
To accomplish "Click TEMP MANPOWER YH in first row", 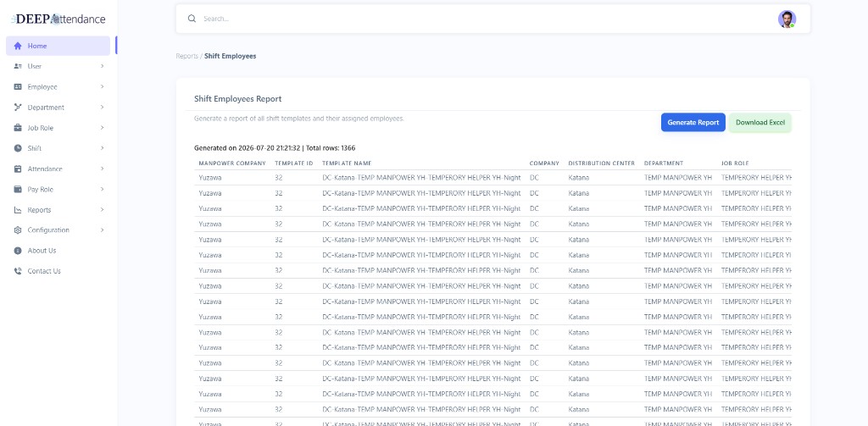I will [x=677, y=178].
